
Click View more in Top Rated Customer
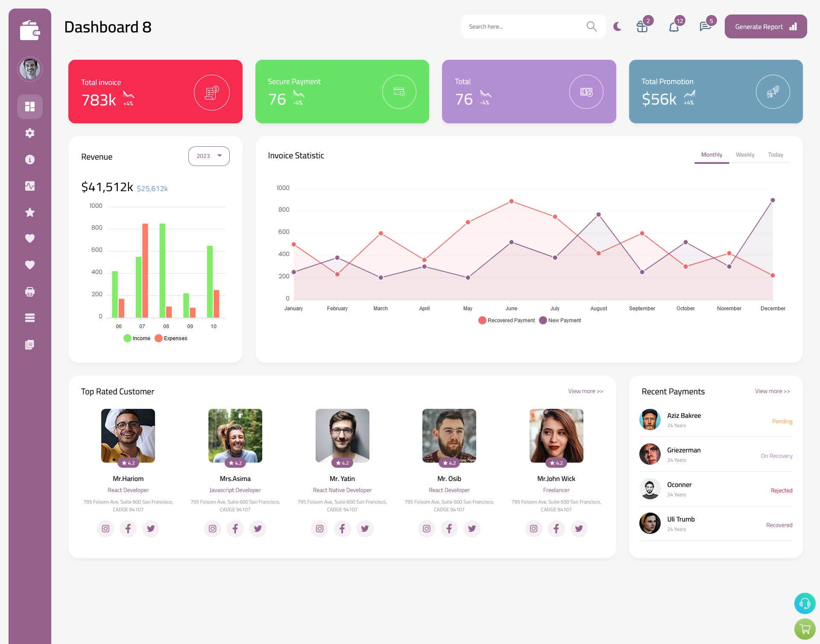click(x=585, y=390)
